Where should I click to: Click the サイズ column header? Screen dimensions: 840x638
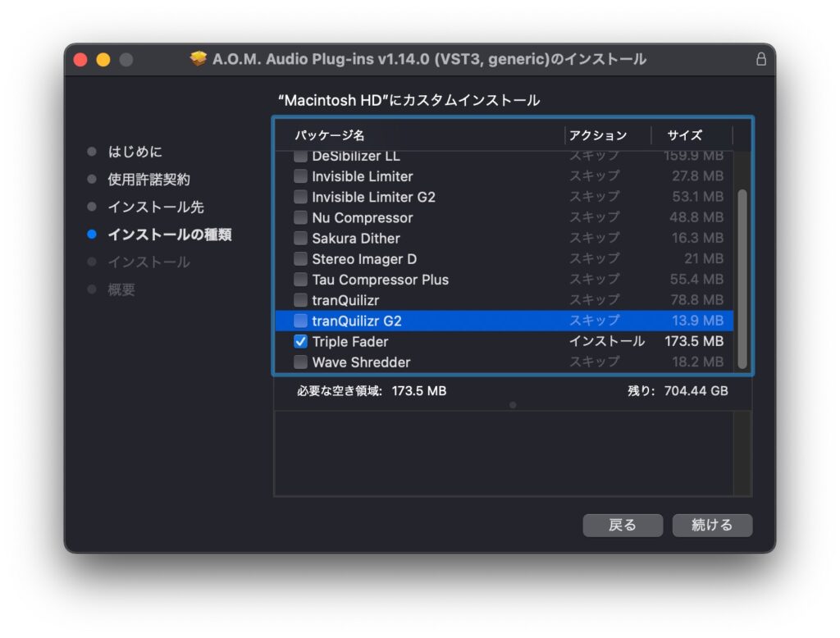(x=684, y=135)
